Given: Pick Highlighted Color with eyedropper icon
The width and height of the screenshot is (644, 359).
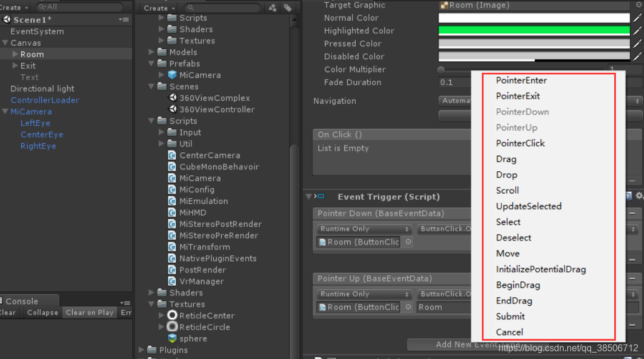Looking at the screenshot, I should [637, 31].
